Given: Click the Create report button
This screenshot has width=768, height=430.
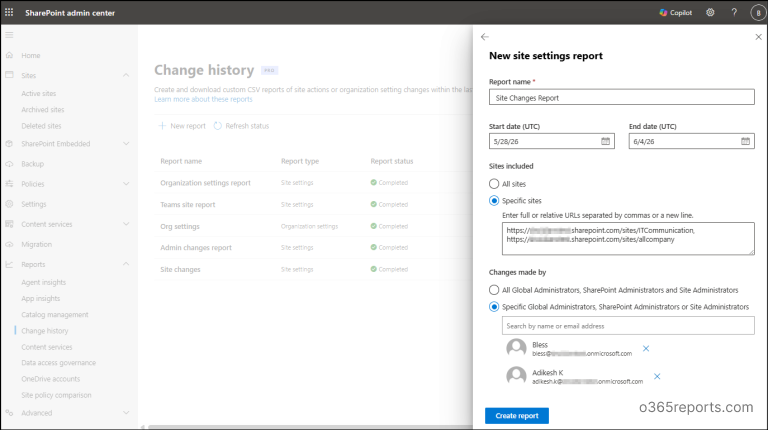Looking at the screenshot, I should [517, 416].
